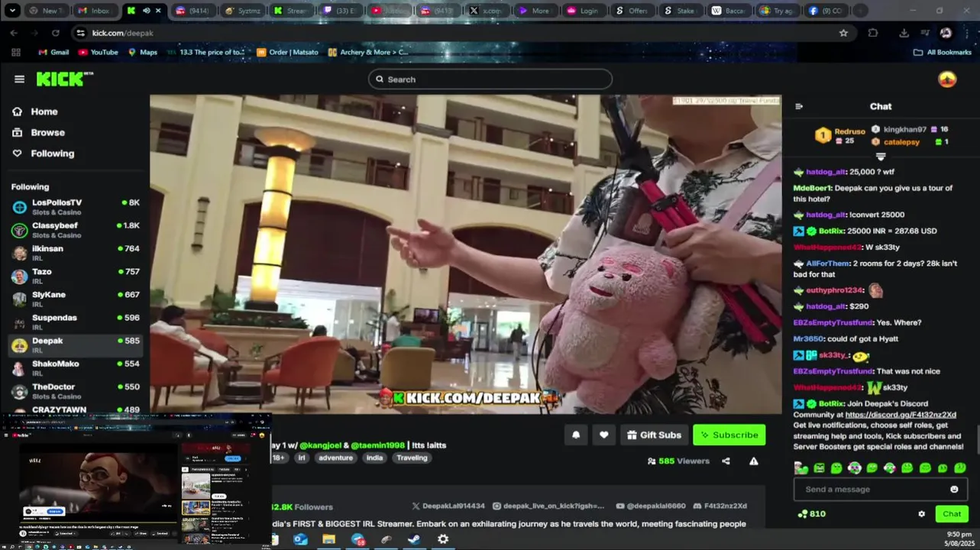The image size is (980, 550).
Task: Open TheDoctor channel in Following list
Action: tap(75, 391)
